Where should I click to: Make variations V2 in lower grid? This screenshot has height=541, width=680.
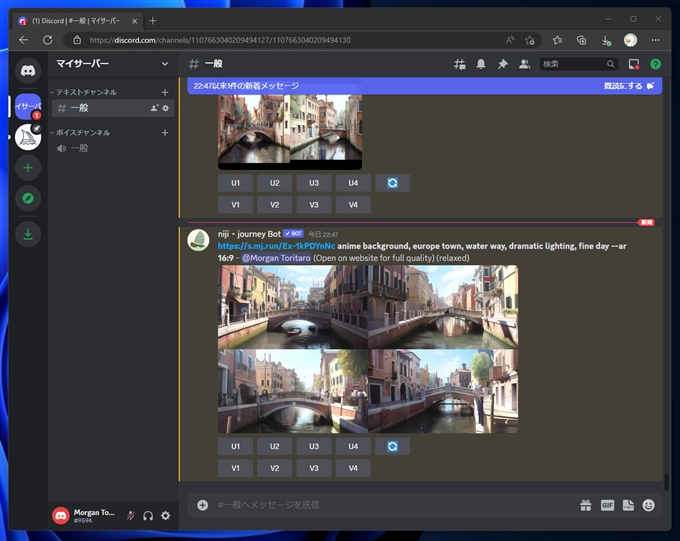tap(275, 469)
